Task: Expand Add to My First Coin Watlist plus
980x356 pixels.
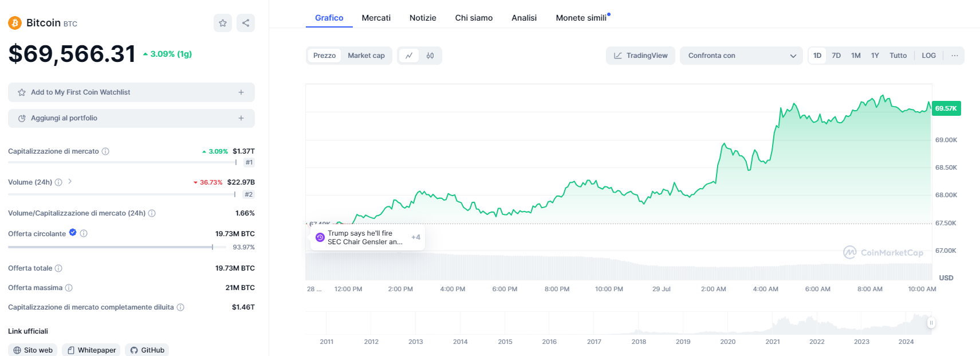Action: pyautogui.click(x=241, y=92)
